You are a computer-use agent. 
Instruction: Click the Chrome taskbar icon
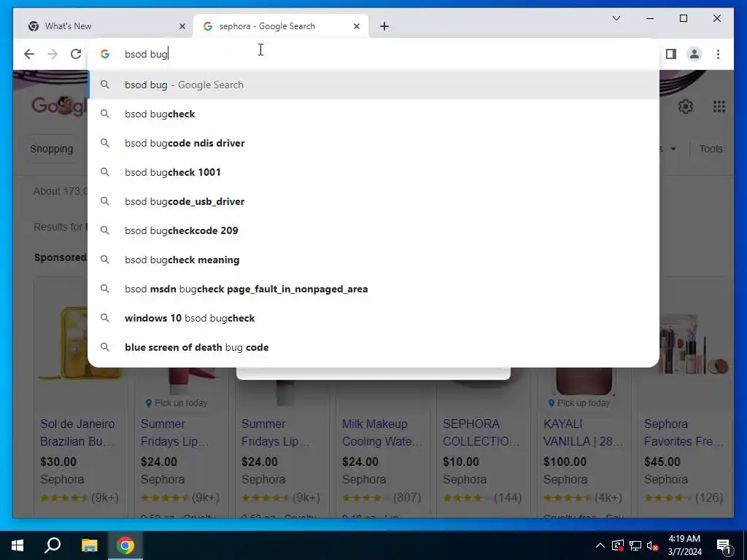(x=125, y=545)
